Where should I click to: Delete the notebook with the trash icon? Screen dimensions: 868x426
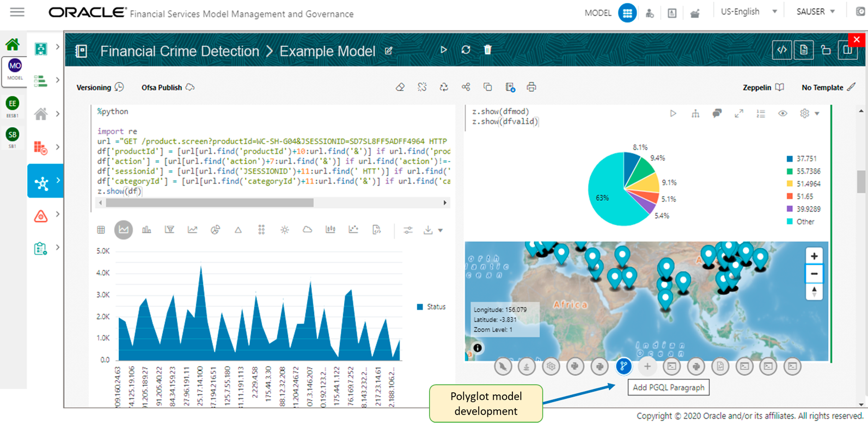coord(487,50)
